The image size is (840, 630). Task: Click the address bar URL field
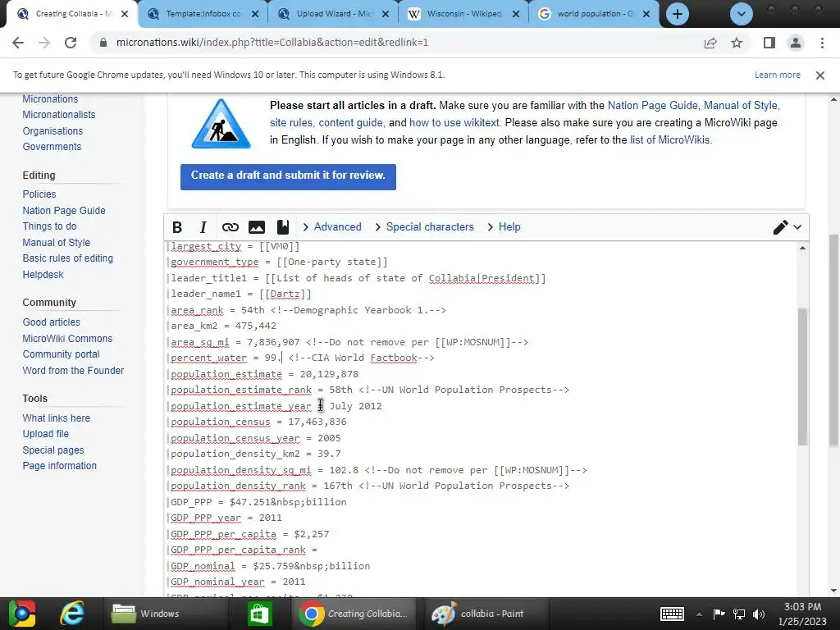396,43
